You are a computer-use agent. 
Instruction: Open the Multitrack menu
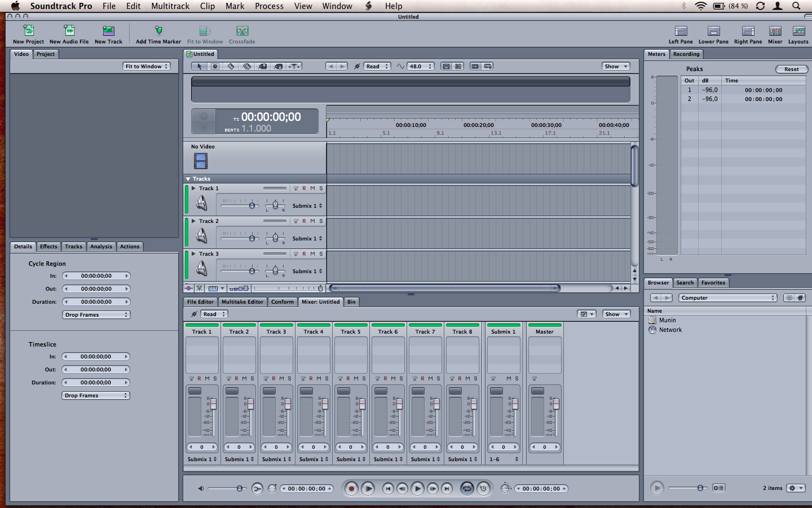170,6
